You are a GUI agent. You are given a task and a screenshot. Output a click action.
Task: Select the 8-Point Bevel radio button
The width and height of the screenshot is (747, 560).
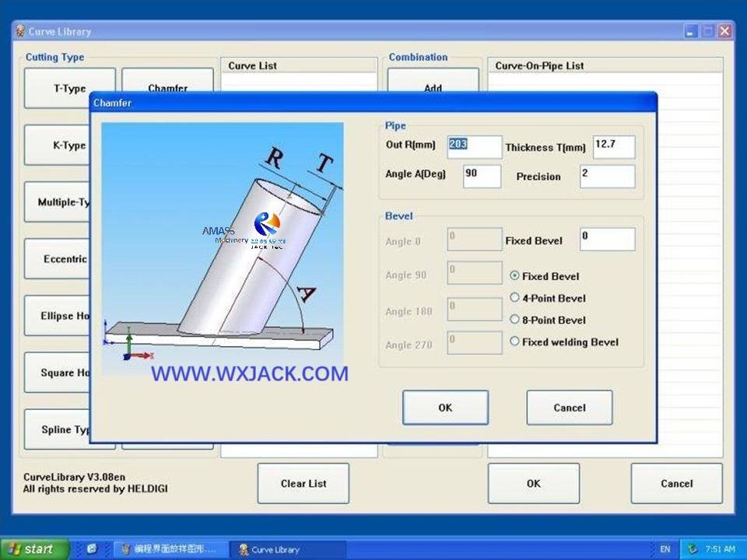coord(514,320)
